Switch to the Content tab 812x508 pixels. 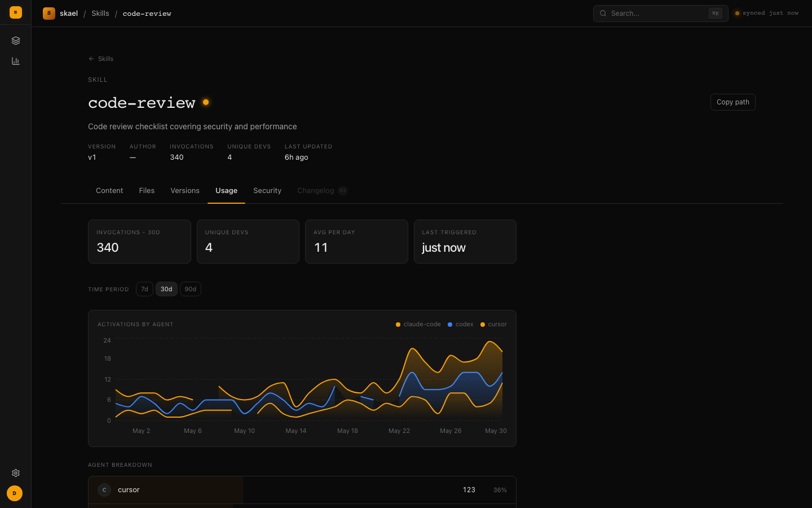[x=109, y=191]
